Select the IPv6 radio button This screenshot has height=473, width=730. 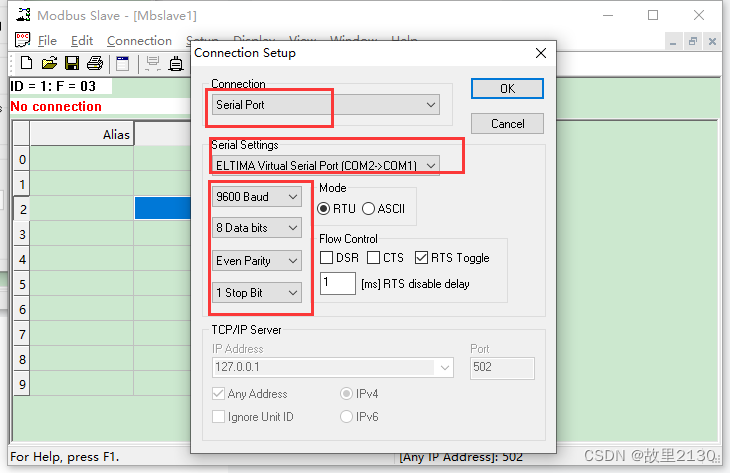point(346,416)
